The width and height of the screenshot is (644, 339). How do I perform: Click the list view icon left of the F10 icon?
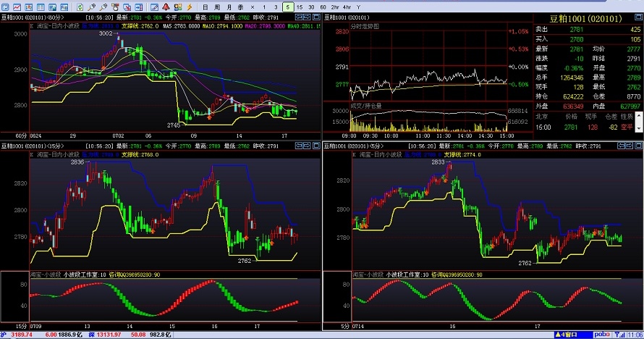(x=52, y=7)
